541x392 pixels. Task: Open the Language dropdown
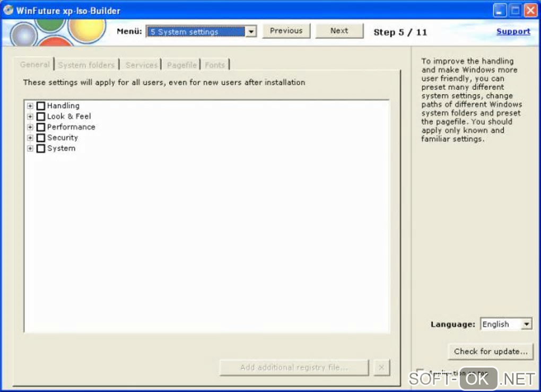pyautogui.click(x=526, y=324)
